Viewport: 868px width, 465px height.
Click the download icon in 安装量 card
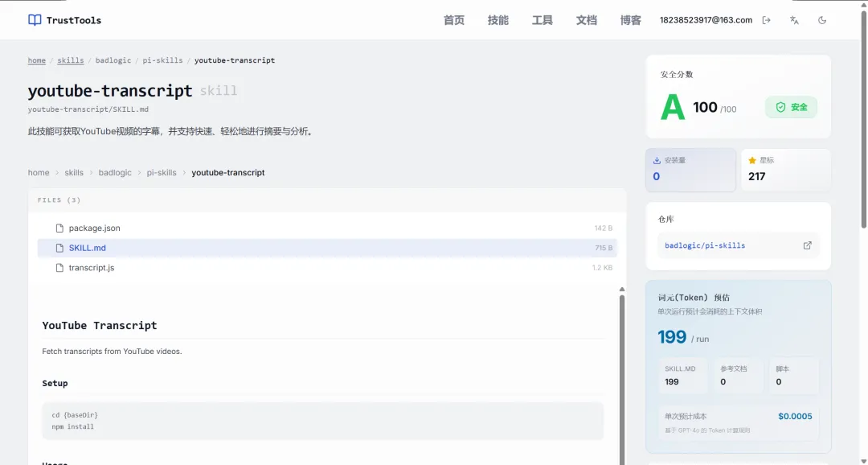657,160
